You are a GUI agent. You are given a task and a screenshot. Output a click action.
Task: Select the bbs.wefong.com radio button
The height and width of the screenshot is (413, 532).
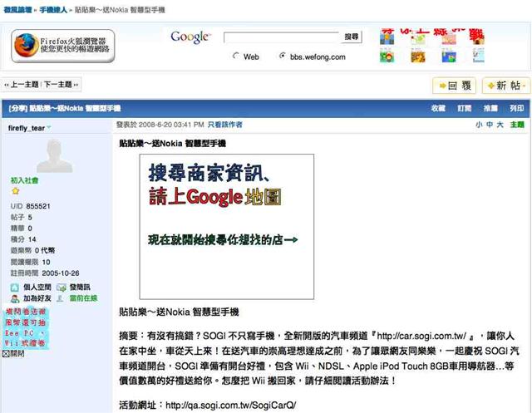click(282, 56)
